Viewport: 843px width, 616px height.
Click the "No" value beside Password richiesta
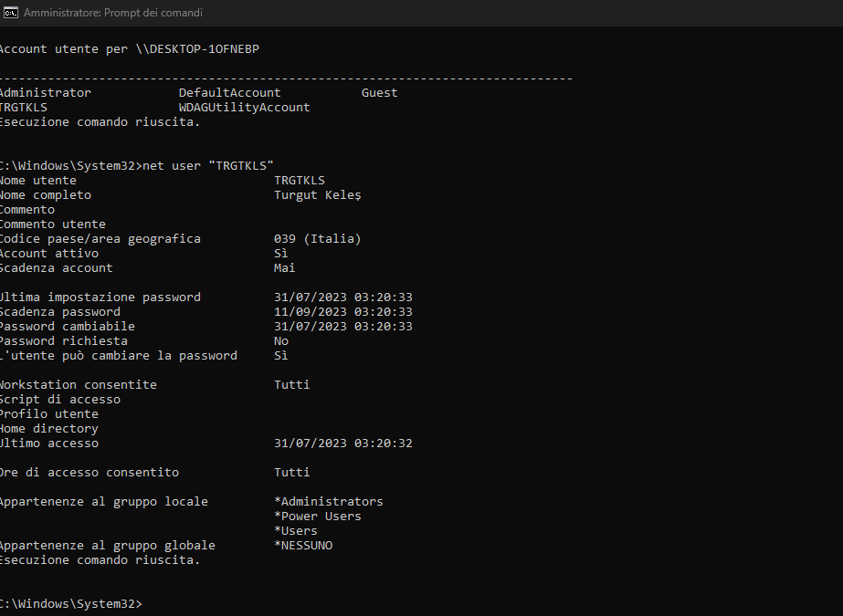[x=281, y=340]
